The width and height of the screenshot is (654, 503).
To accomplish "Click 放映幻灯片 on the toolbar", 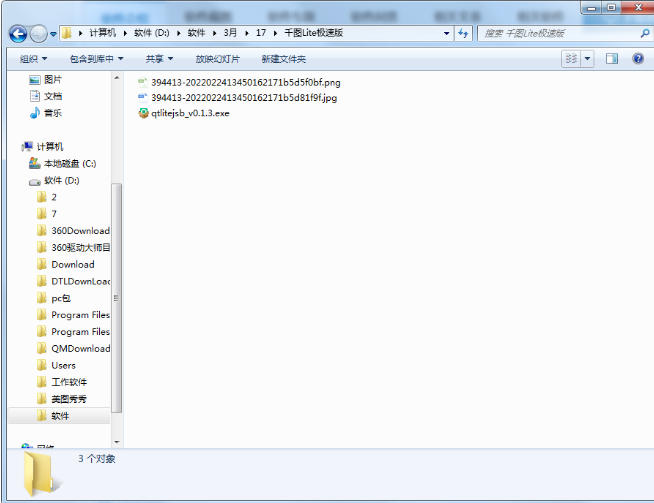I will point(218,59).
